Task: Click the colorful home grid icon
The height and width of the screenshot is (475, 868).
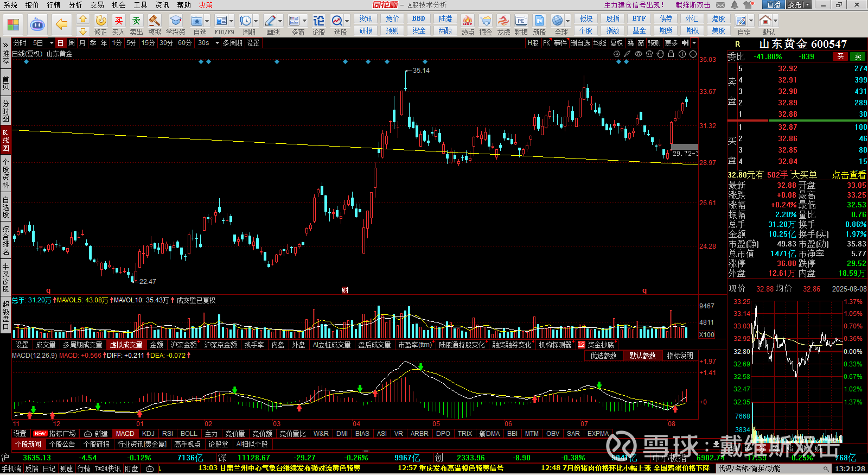Action: [x=13, y=24]
